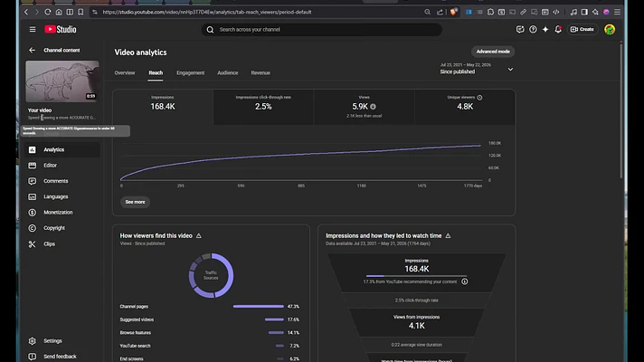The width and height of the screenshot is (644, 362).
Task: Click the Unique viewers info icon
Action: pyautogui.click(x=479, y=98)
